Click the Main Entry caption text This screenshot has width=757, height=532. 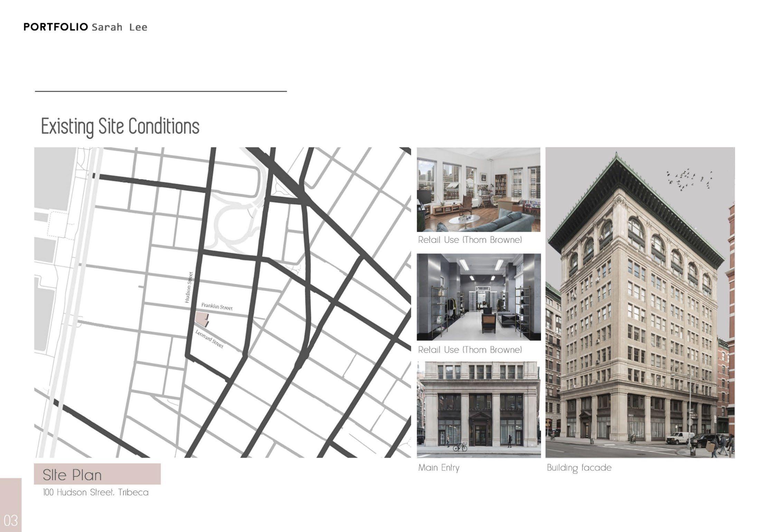(x=439, y=468)
